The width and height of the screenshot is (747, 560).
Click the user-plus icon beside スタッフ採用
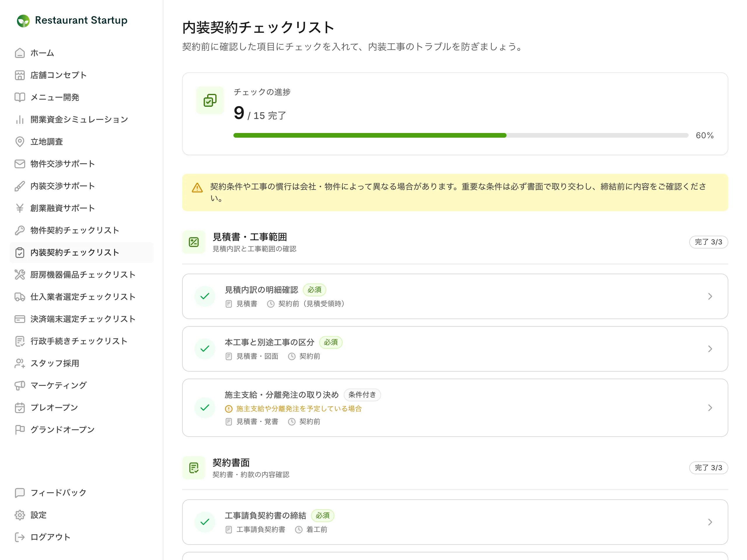tap(20, 363)
